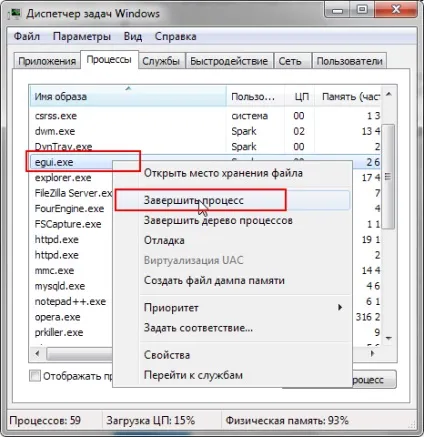Open the Параметры menu
424x437 pixels.
(82, 36)
